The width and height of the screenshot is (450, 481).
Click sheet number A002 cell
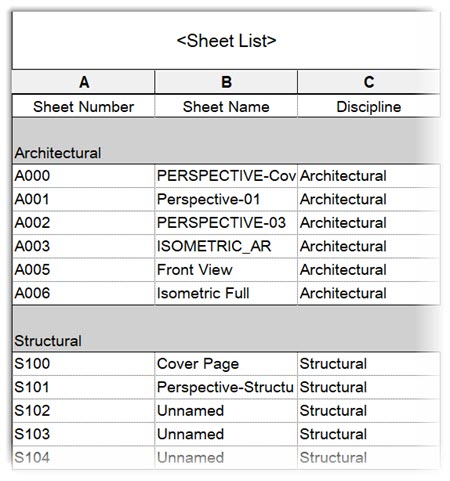[83, 223]
